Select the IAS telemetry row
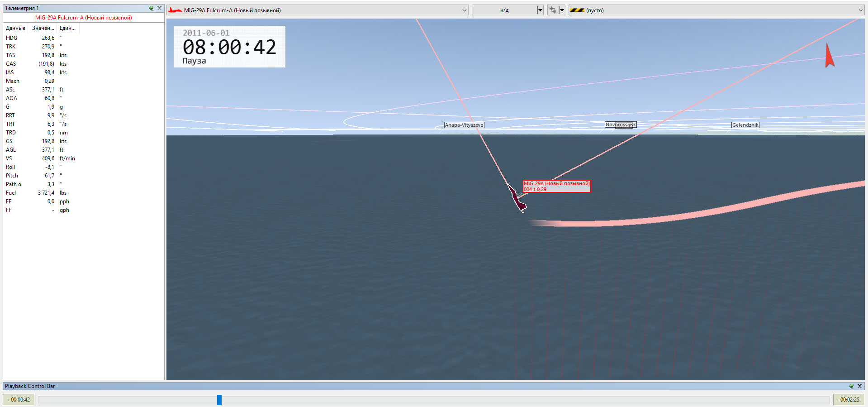The width and height of the screenshot is (868, 407). [84, 72]
